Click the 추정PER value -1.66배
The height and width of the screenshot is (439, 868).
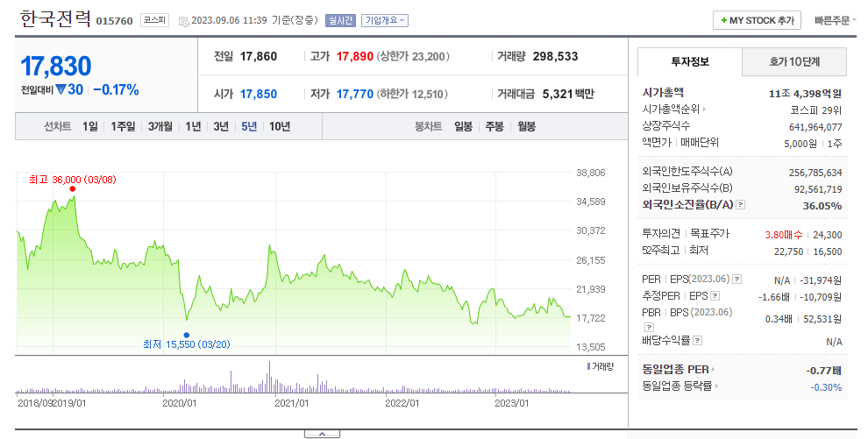[774, 297]
